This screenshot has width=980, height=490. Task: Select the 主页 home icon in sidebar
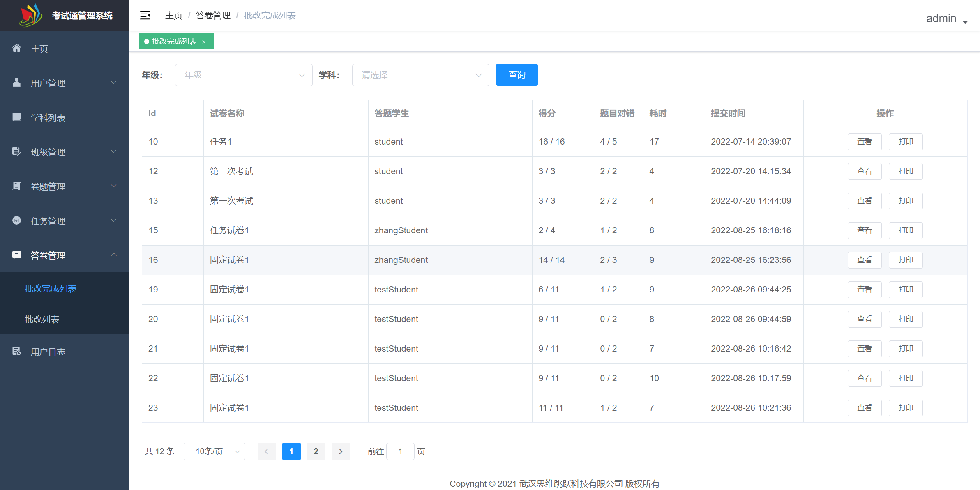[16, 48]
